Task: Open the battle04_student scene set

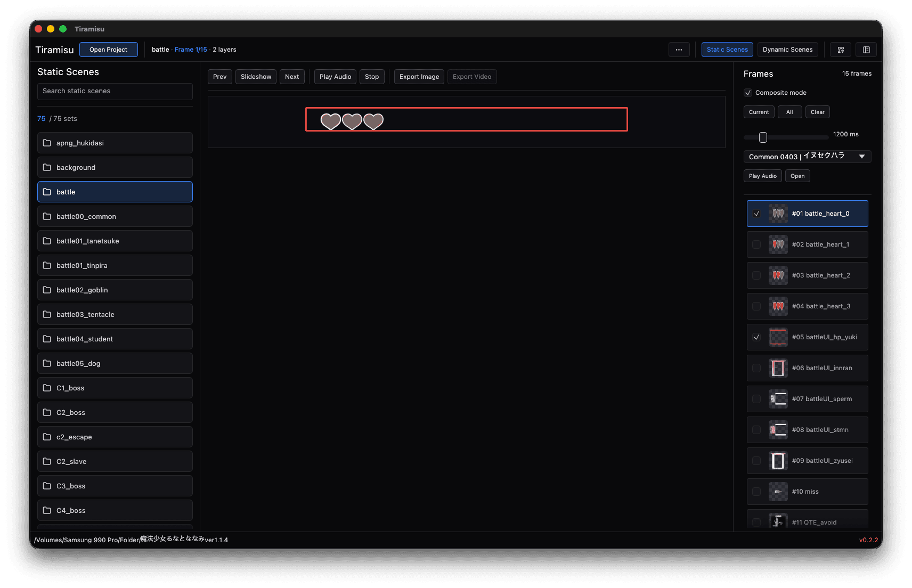Action: click(115, 339)
